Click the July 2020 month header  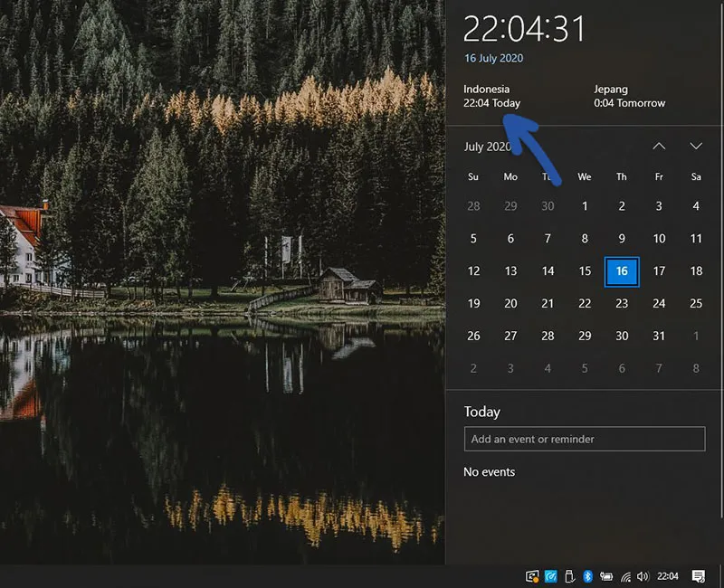(x=487, y=147)
